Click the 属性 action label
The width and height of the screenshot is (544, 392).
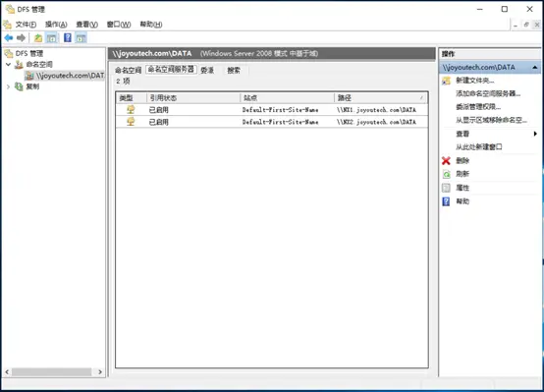(x=462, y=188)
